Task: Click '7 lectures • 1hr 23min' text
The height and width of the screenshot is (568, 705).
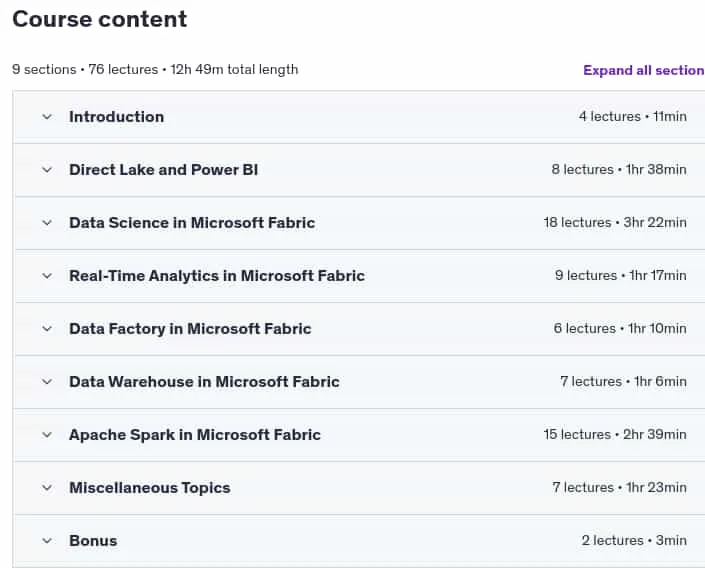Action: click(x=620, y=487)
